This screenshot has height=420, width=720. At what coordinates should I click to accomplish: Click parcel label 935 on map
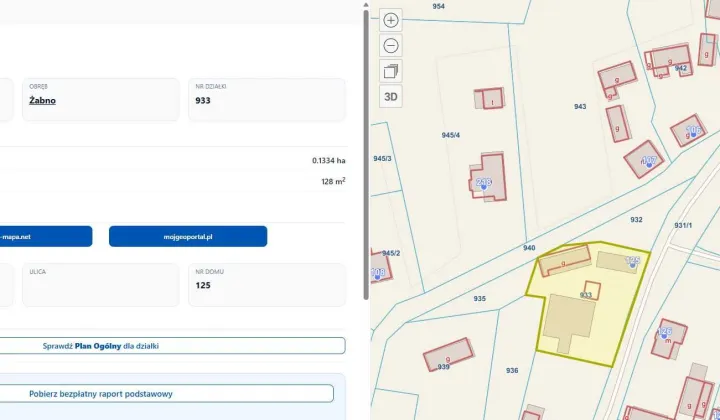coord(479,298)
